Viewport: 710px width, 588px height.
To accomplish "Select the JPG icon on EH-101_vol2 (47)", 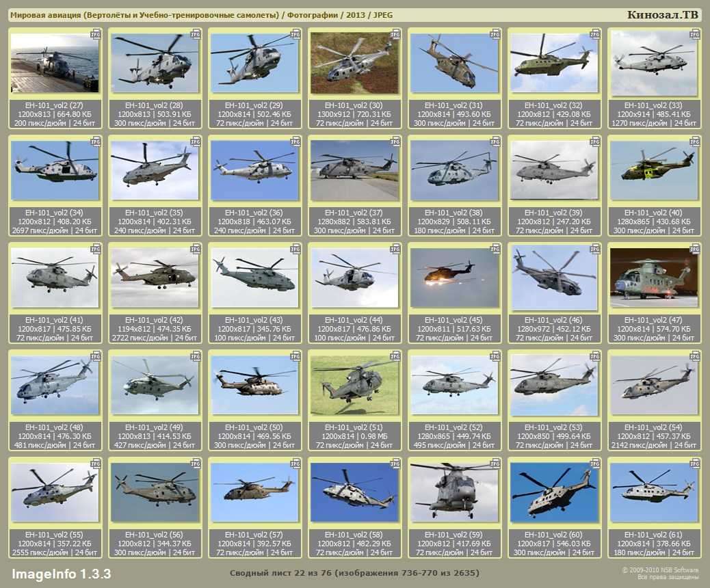I will (695, 248).
